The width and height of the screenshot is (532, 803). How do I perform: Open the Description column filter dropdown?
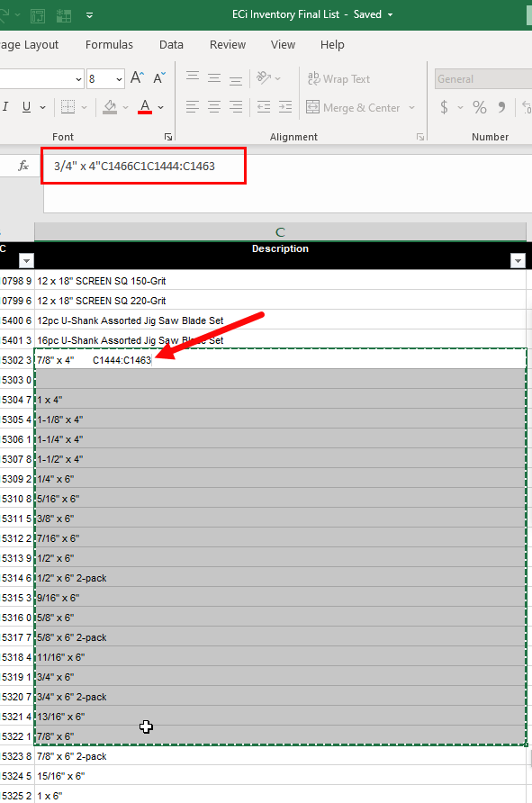518,261
